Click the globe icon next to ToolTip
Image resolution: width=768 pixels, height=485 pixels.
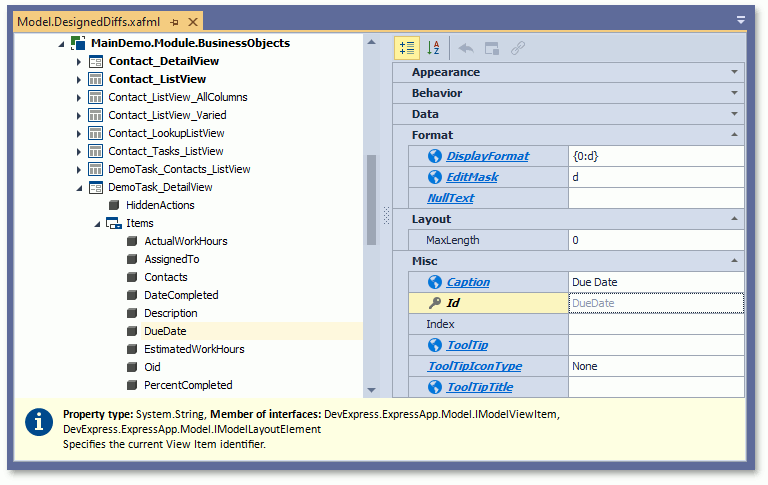pyautogui.click(x=434, y=345)
